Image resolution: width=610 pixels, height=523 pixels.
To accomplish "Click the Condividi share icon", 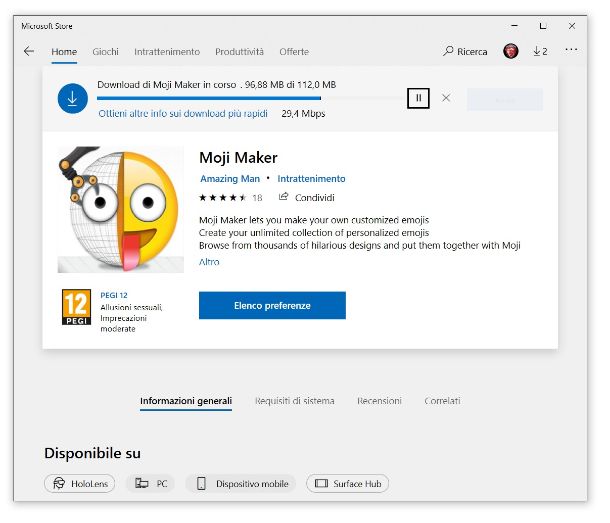I will pyautogui.click(x=284, y=197).
